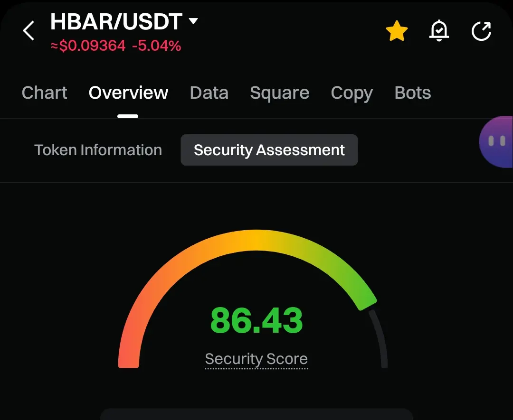
Task: Show the Token Information section
Action: pyautogui.click(x=98, y=150)
